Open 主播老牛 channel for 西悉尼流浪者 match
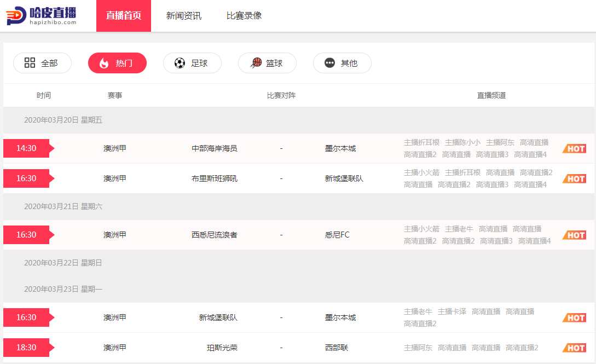 tap(459, 229)
